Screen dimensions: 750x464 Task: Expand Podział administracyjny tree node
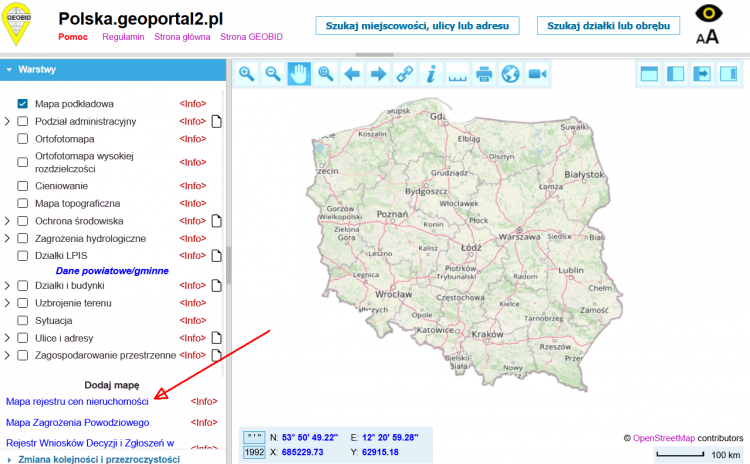[7, 122]
